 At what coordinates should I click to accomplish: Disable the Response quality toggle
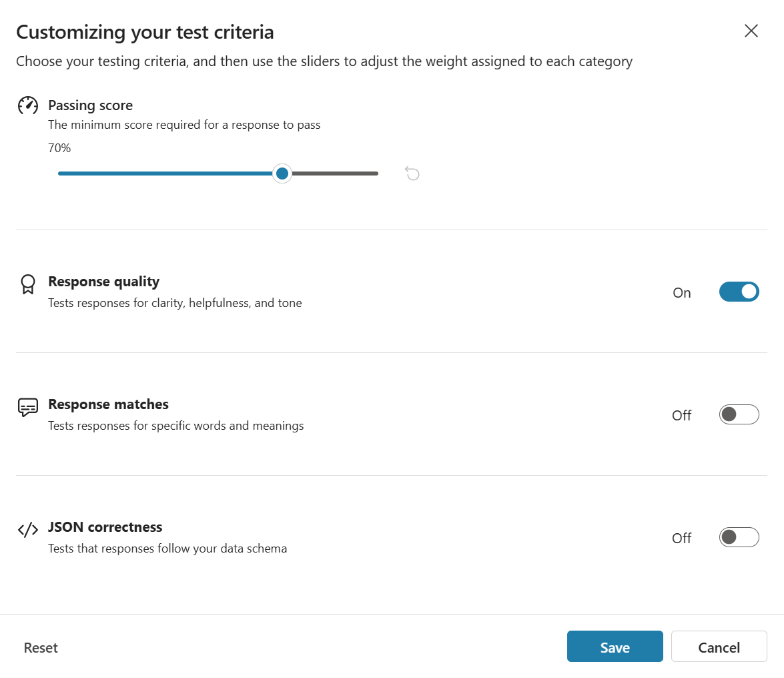point(739,292)
